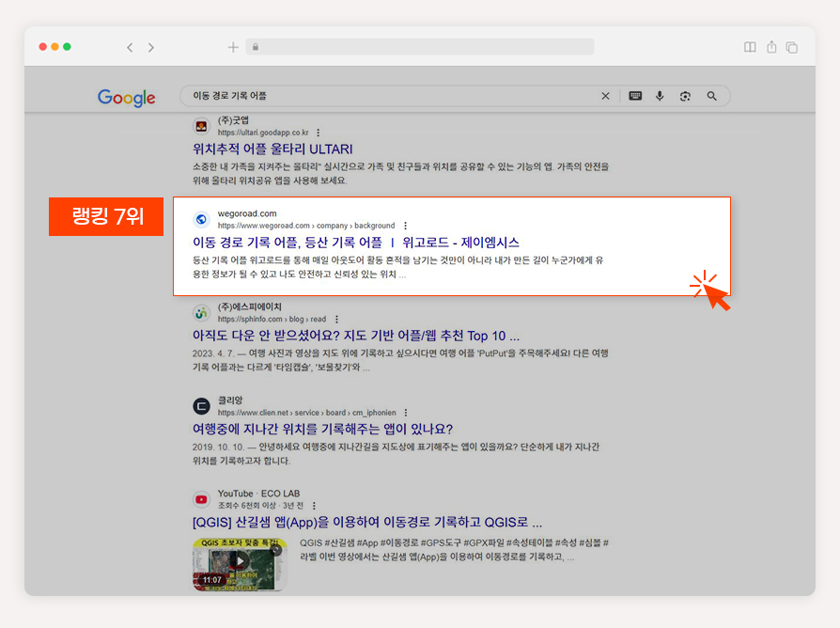The width and height of the screenshot is (840, 628).
Task: Search by image with the lens icon
Action: point(685,96)
